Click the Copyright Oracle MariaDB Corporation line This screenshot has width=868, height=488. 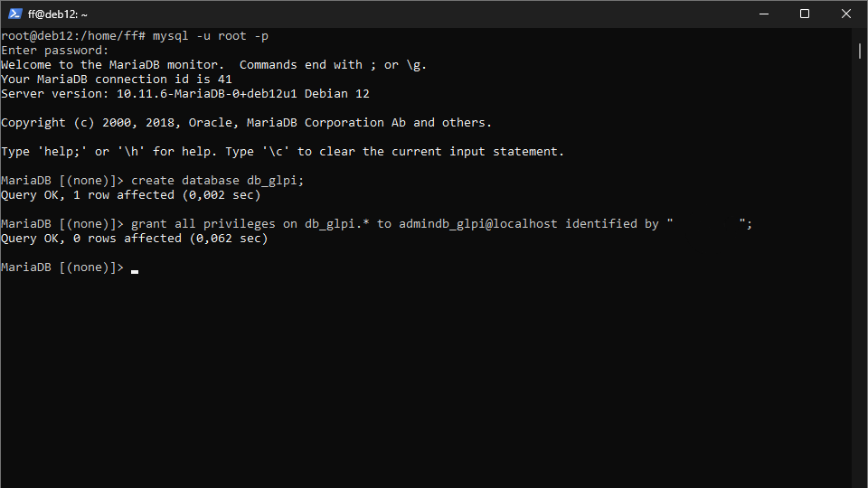tap(246, 123)
